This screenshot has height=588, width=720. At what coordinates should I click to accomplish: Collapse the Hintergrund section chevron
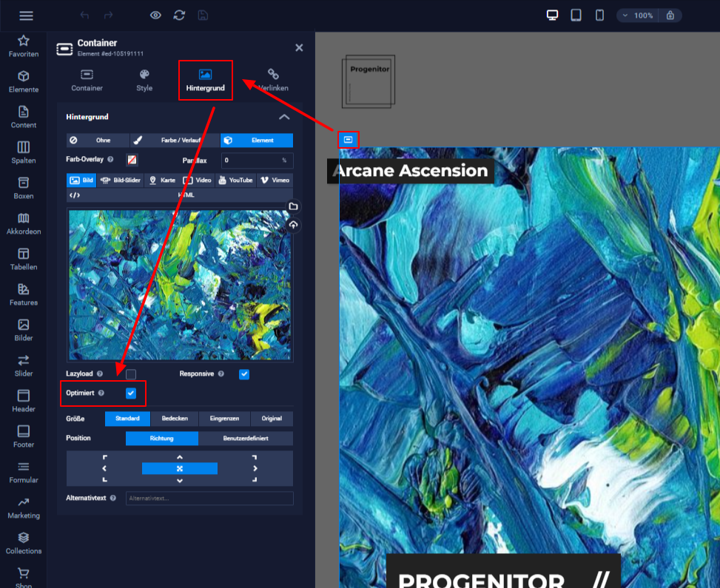pos(284,117)
